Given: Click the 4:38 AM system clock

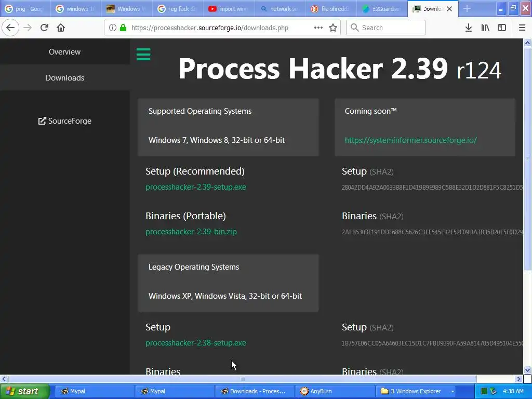Looking at the screenshot, I should tap(513, 391).
